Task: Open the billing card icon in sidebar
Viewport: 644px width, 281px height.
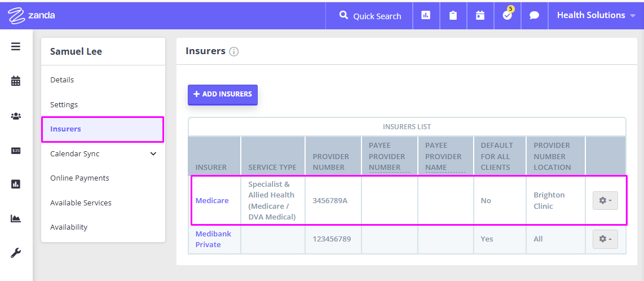Action: 16,151
